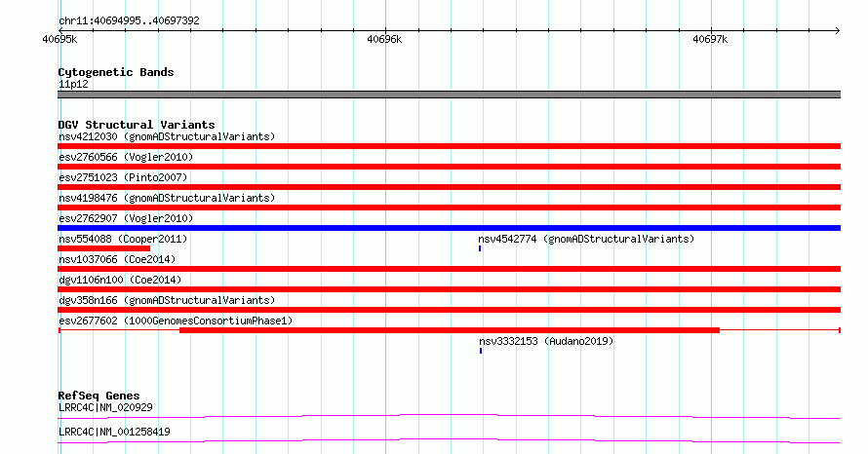
Task: Open the dgv1106n100 (Coe2014) label
Action: click(x=120, y=280)
